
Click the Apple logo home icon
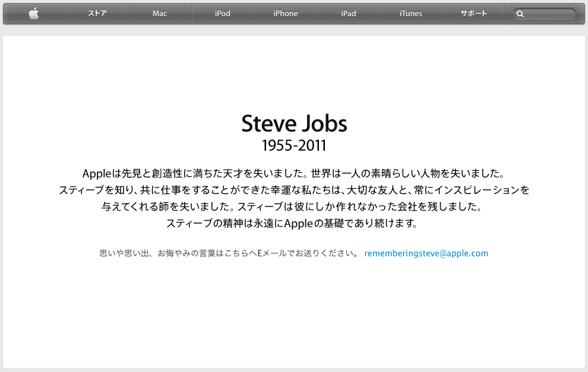point(34,14)
